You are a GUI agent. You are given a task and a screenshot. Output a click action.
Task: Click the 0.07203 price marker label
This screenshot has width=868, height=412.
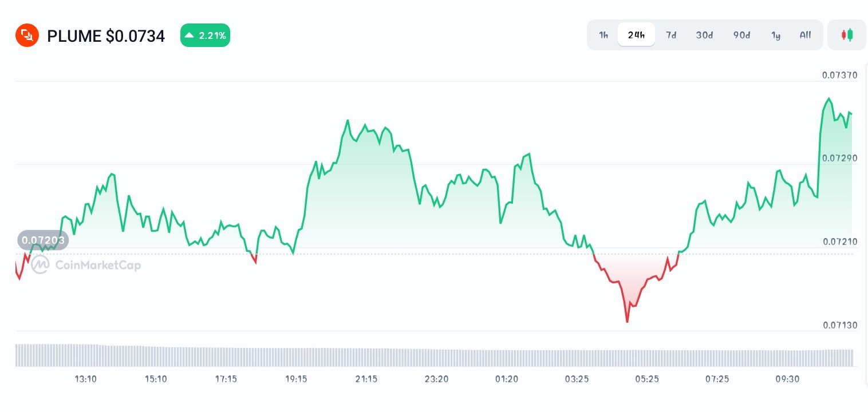pyautogui.click(x=43, y=240)
